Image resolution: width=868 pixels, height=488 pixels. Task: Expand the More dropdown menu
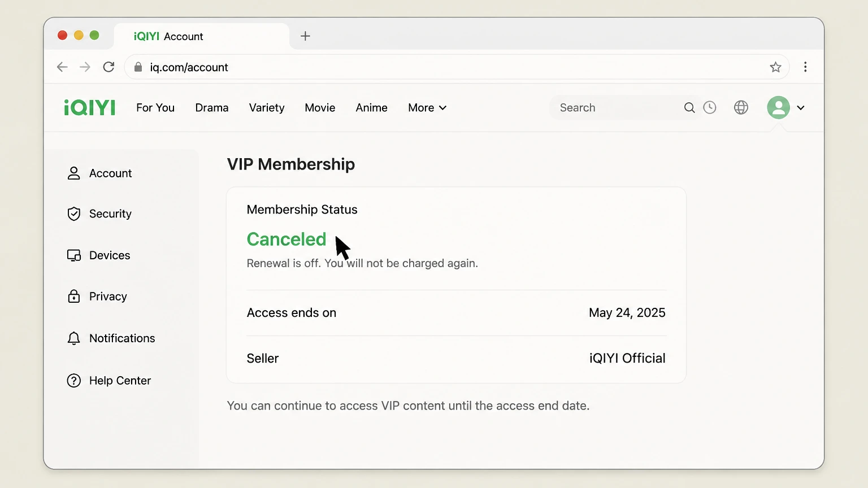(x=427, y=108)
